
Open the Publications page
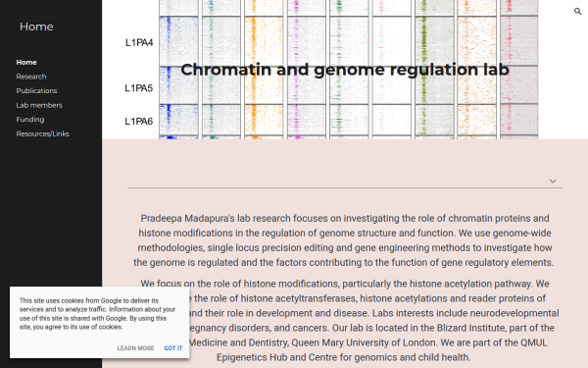[36, 91]
